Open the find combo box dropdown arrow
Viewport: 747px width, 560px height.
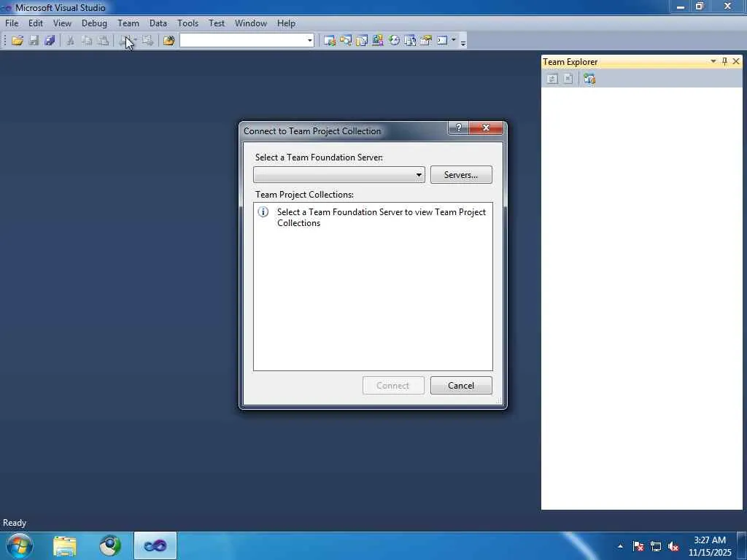(x=309, y=41)
